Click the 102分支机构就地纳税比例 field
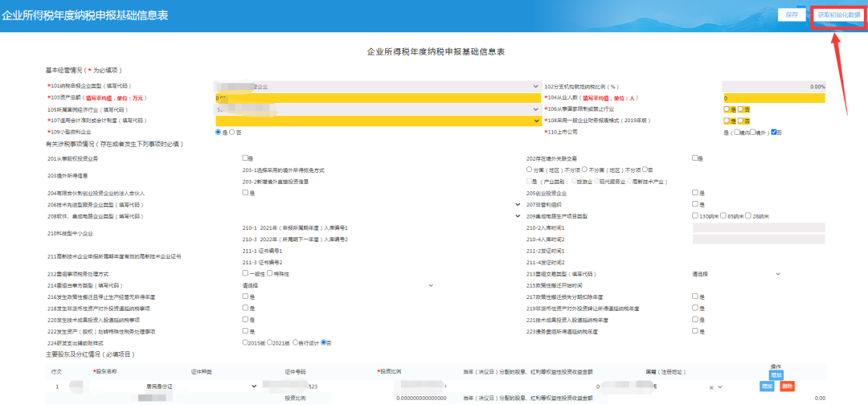 click(x=773, y=86)
